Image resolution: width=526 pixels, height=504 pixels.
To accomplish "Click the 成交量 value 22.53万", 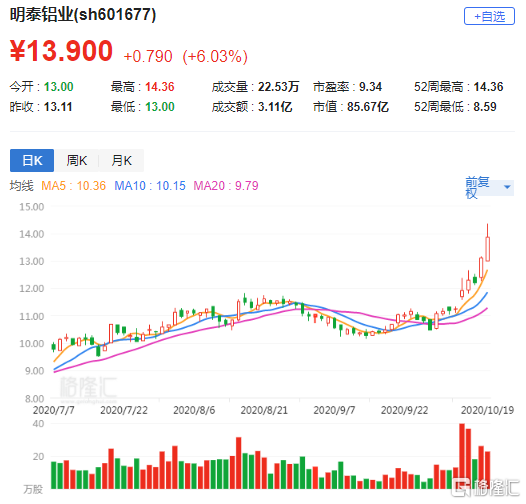I will (x=278, y=87).
